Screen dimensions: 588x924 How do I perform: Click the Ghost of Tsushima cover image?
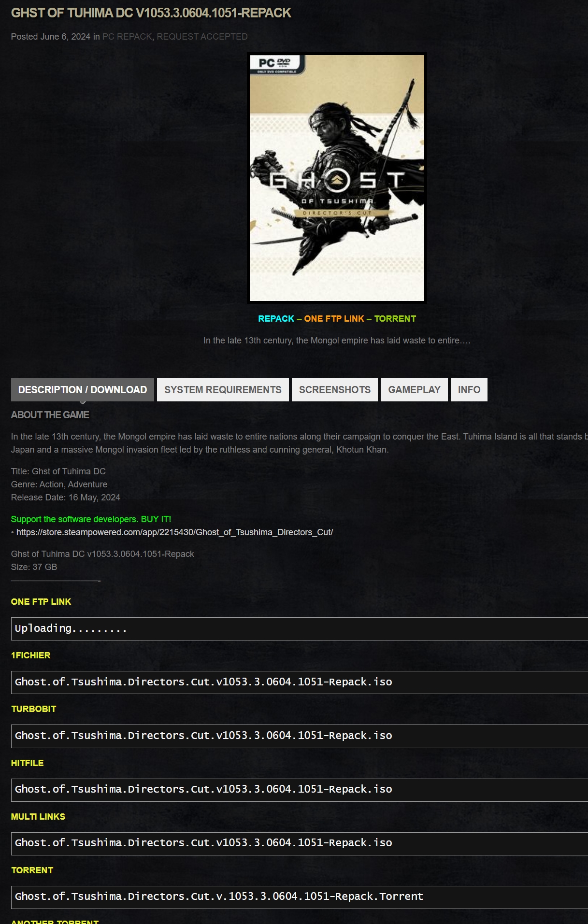click(337, 178)
